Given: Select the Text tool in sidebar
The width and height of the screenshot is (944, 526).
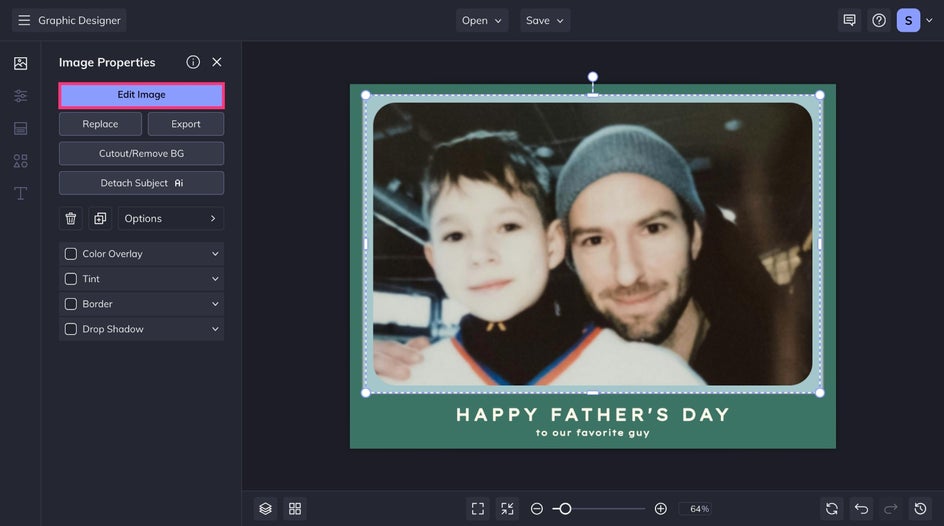Looking at the screenshot, I should click(20, 193).
